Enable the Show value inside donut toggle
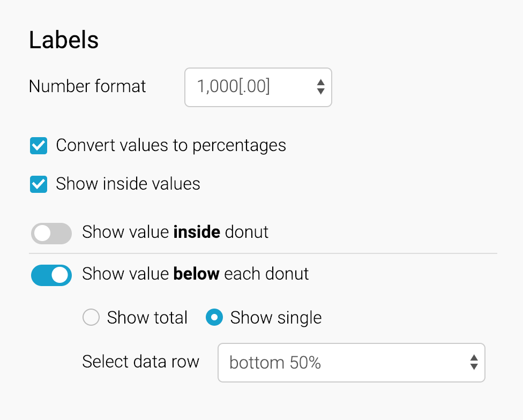523x420 pixels. click(51, 233)
